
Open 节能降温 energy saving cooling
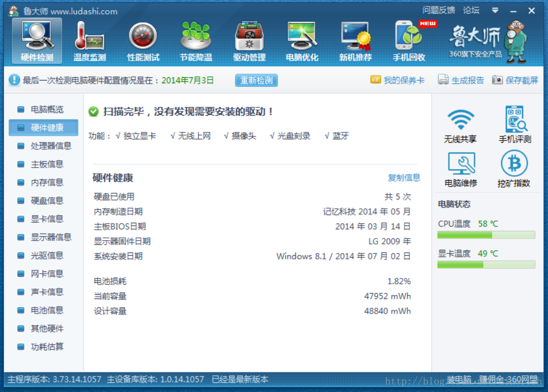tap(196, 41)
